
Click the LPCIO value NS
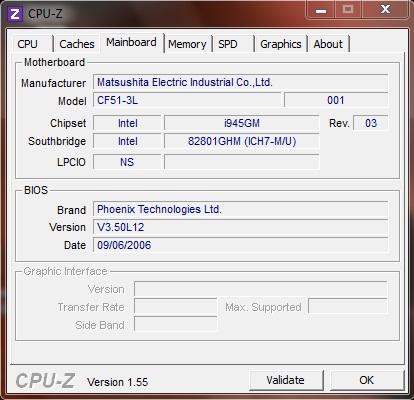coord(127,162)
